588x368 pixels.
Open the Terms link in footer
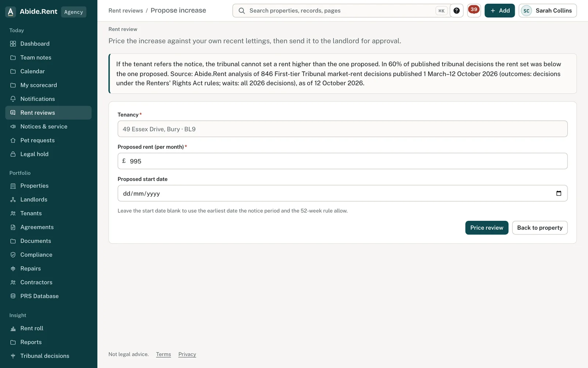[164, 354]
